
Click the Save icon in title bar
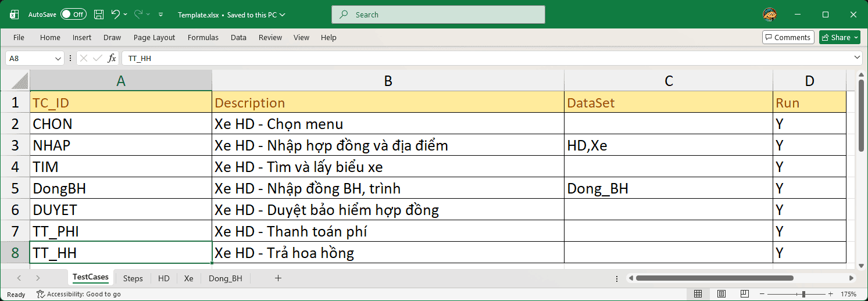(x=99, y=15)
